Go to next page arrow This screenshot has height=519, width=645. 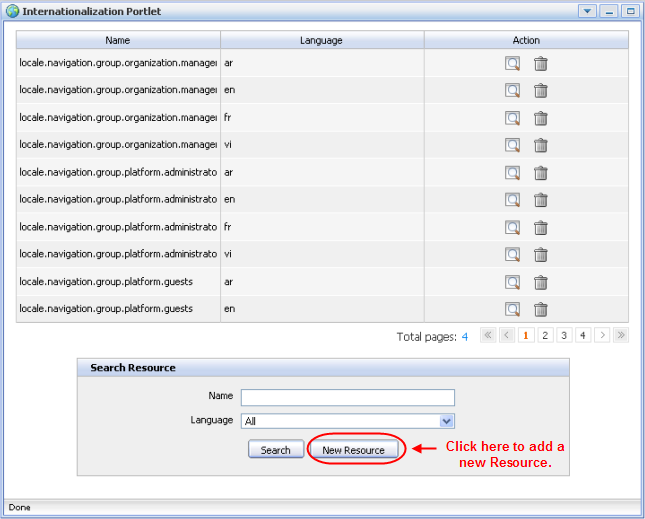point(602,336)
